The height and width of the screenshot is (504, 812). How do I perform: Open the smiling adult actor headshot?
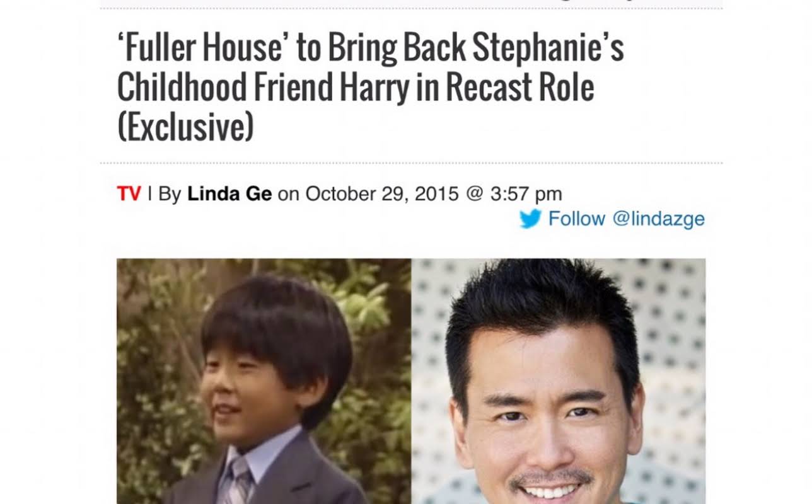pyautogui.click(x=559, y=381)
